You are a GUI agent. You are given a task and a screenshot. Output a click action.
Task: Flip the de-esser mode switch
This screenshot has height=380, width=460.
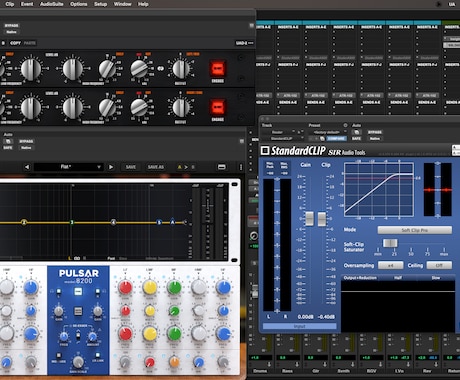78,335
